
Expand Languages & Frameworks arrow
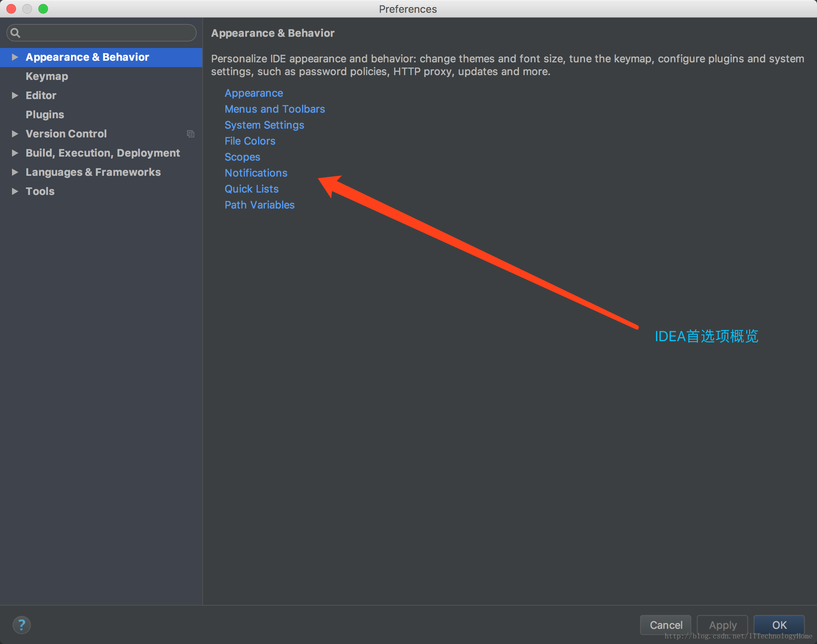pyautogui.click(x=15, y=172)
